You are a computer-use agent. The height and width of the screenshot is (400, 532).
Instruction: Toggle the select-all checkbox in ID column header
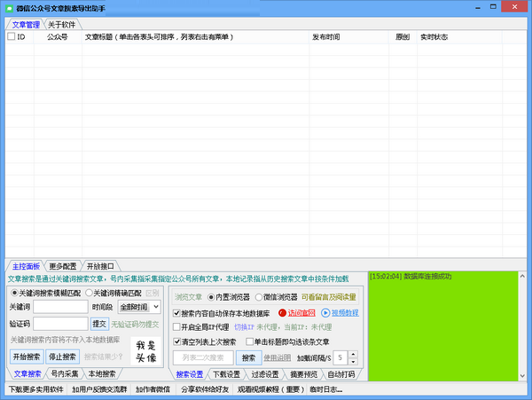[11, 37]
